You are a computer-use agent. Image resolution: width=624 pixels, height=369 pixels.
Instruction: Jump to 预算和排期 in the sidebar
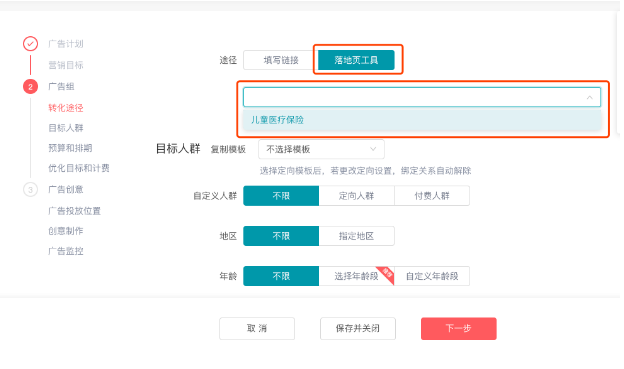70,148
